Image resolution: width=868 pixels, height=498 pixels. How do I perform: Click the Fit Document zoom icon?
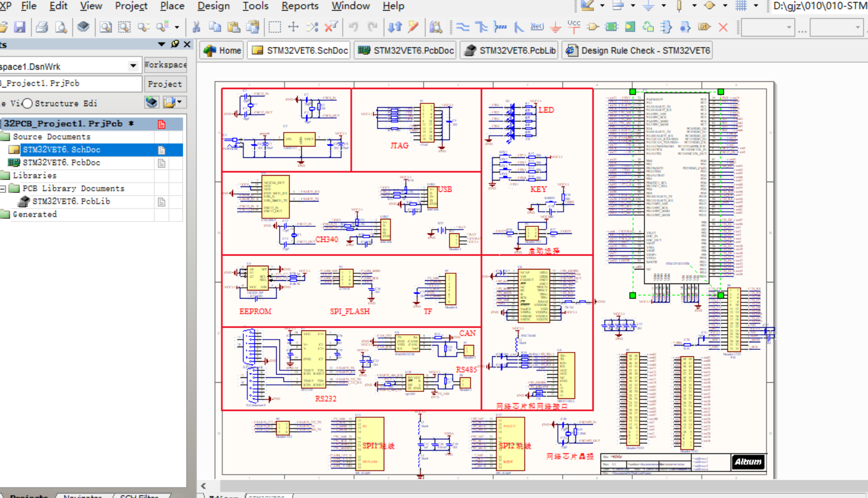[106, 27]
